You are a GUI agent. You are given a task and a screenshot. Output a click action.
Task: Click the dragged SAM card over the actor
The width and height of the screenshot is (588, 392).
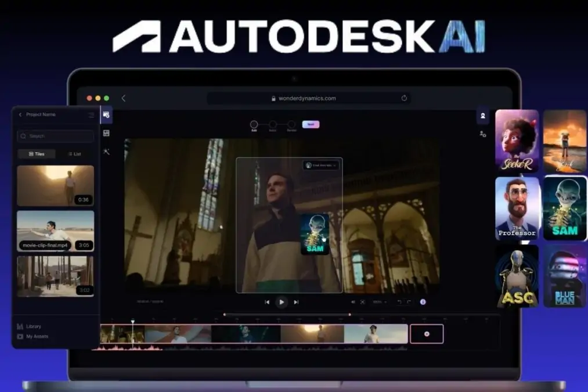[315, 234]
